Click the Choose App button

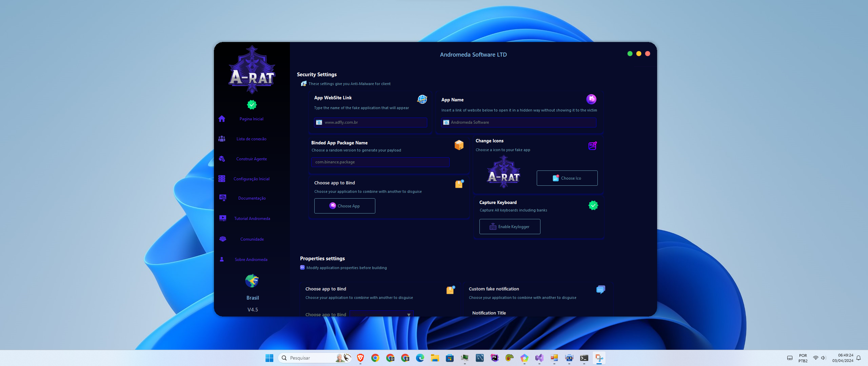[344, 206]
